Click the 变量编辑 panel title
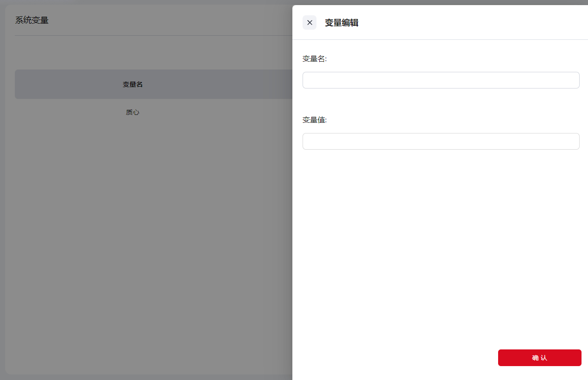This screenshot has width=588, height=380. 341,23
